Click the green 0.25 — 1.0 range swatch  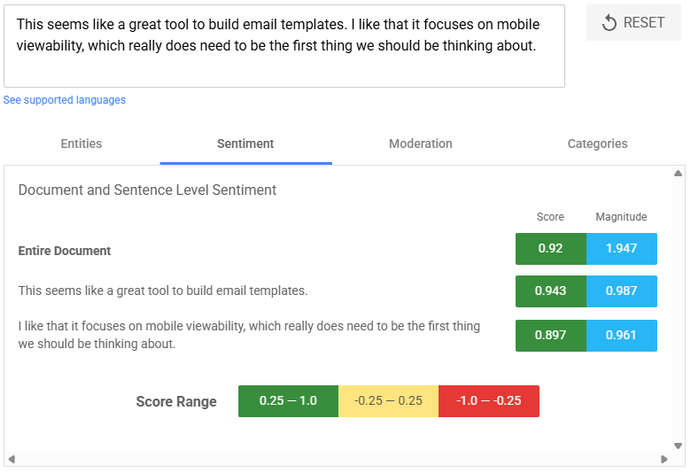click(x=288, y=401)
